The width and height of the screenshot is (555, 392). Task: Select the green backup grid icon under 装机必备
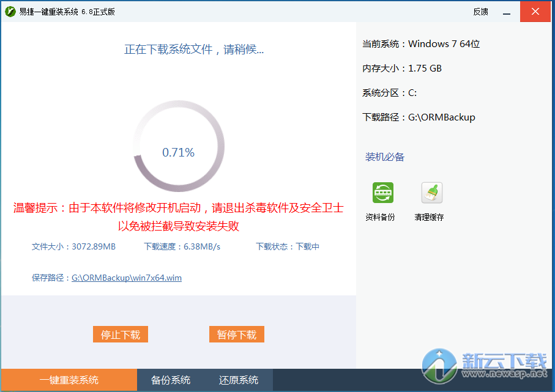[382, 192]
